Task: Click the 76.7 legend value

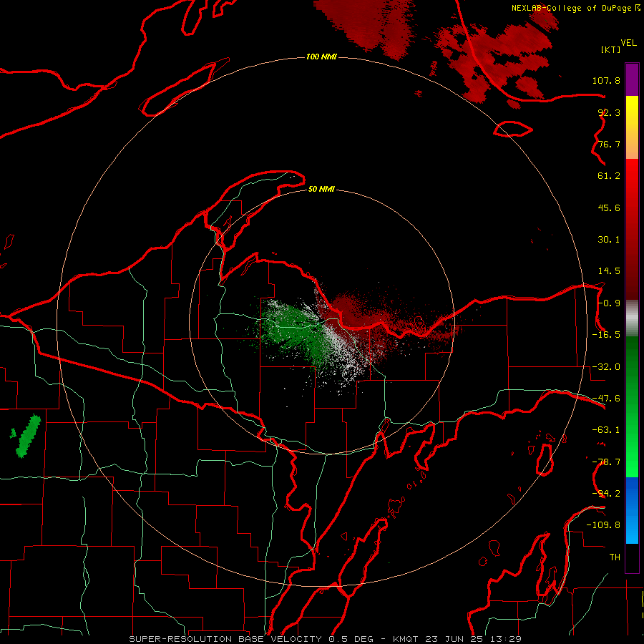Action: point(609,144)
